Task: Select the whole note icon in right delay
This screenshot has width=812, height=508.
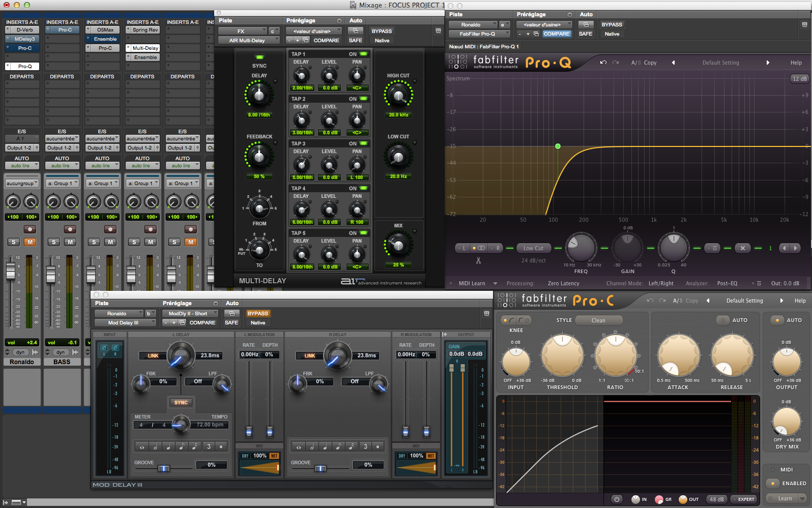Action: pyautogui.click(x=299, y=446)
